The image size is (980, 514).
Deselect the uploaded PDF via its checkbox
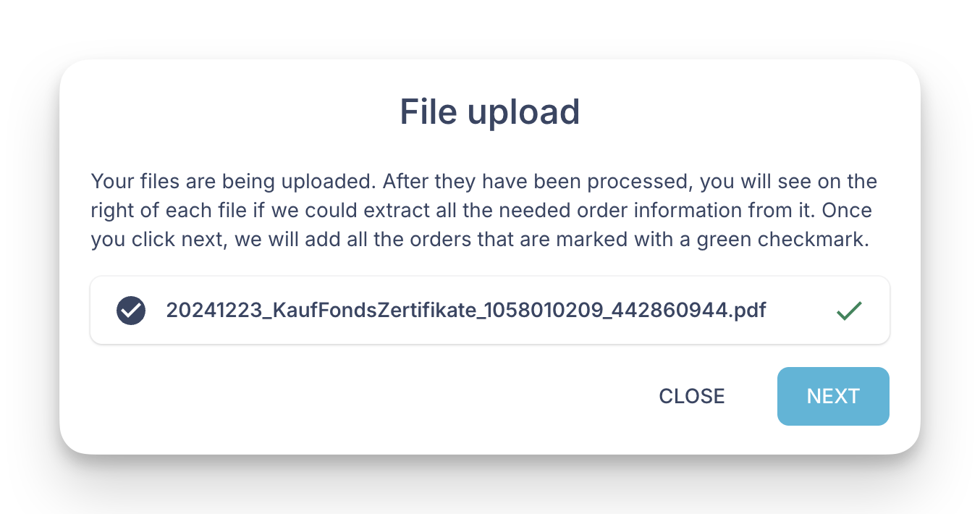coord(131,311)
